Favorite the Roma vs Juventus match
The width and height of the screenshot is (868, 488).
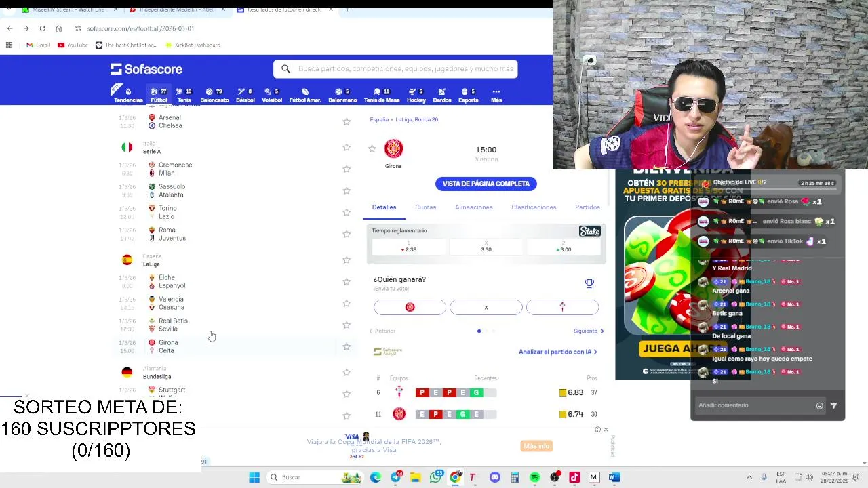coord(347,234)
